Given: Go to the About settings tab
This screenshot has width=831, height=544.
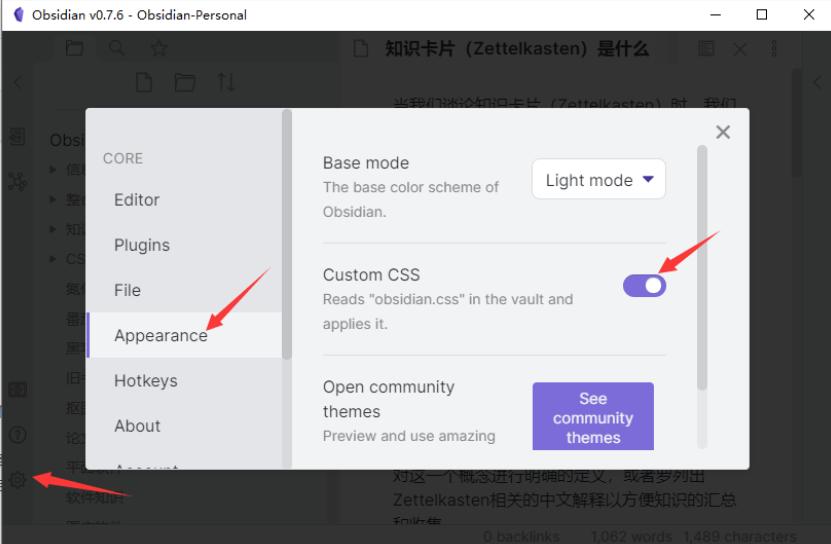Looking at the screenshot, I should click(x=137, y=425).
